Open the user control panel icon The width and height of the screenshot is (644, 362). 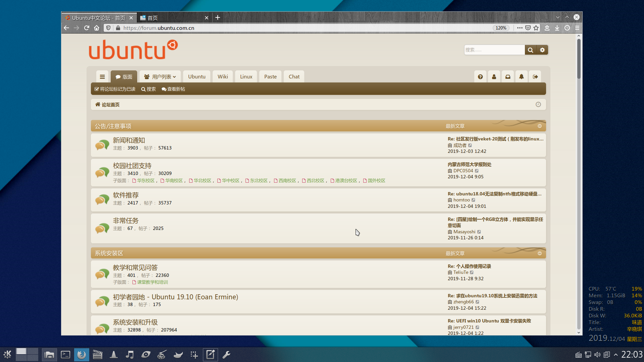click(x=494, y=77)
